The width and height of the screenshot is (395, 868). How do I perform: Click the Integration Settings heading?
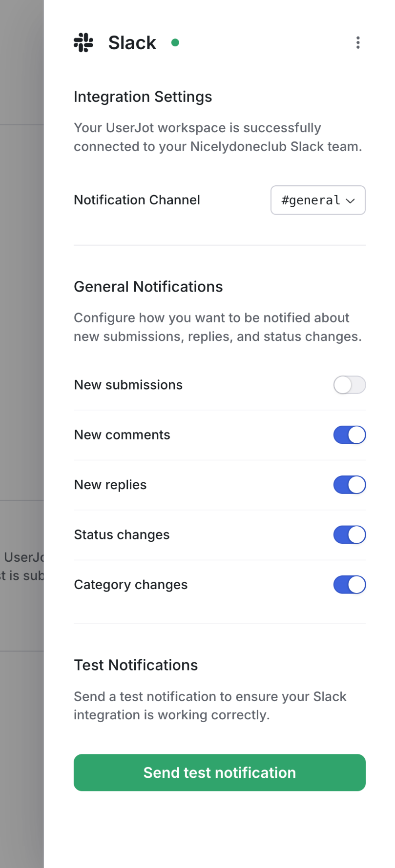point(143,97)
